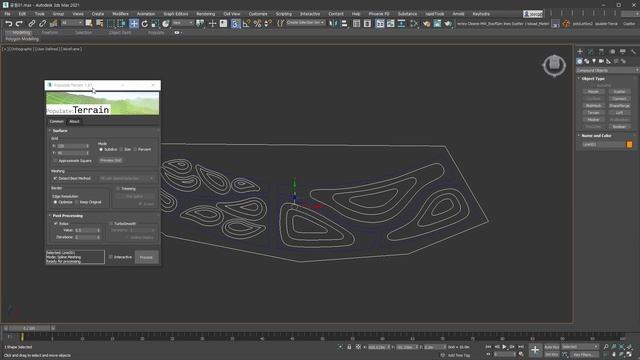Click the object color swatch
This screenshot has width=640, height=360.
coord(629,144)
